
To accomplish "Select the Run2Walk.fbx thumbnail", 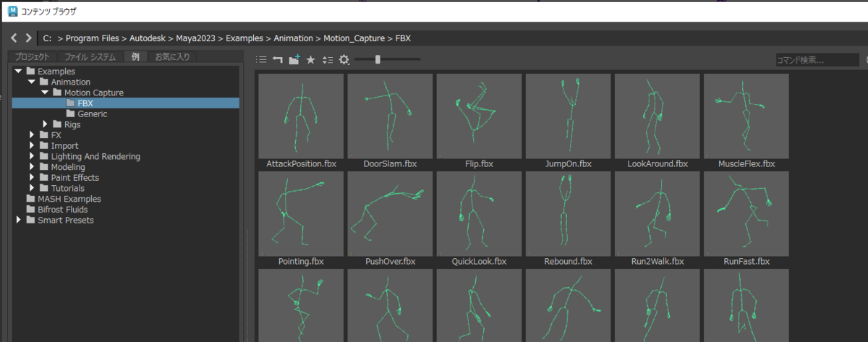I will (x=657, y=213).
